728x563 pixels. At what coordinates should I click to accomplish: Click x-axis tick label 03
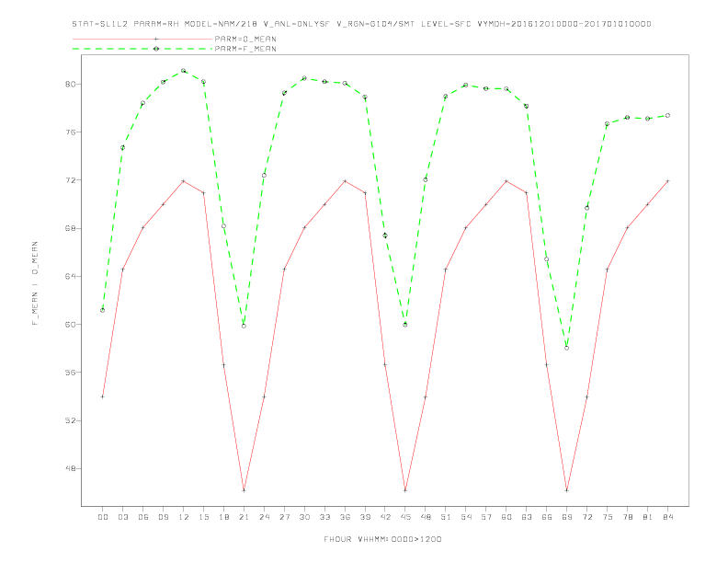(x=122, y=517)
